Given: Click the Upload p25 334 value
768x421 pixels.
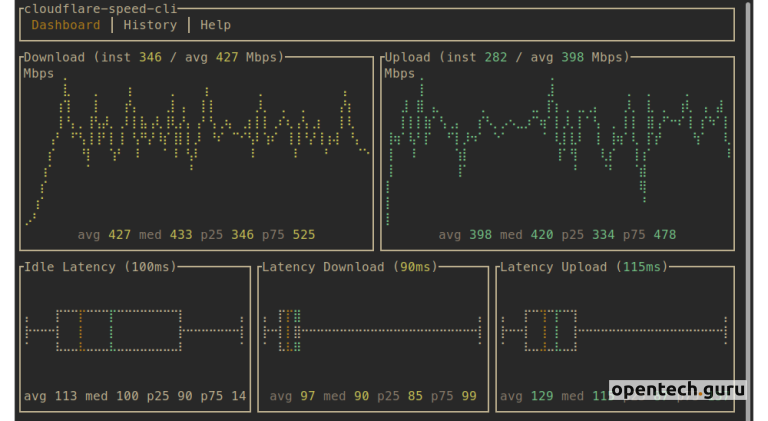Looking at the screenshot, I should 588,235.
